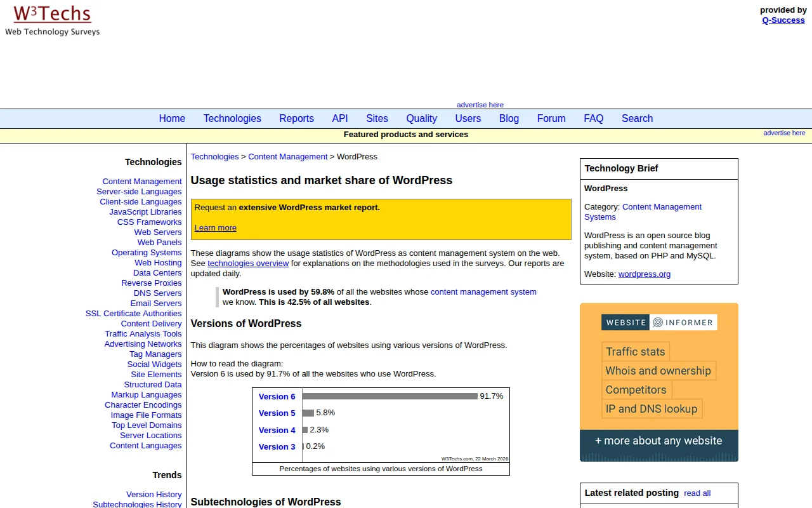Open the Version 6 statistics link
The image size is (812, 508).
tap(277, 396)
